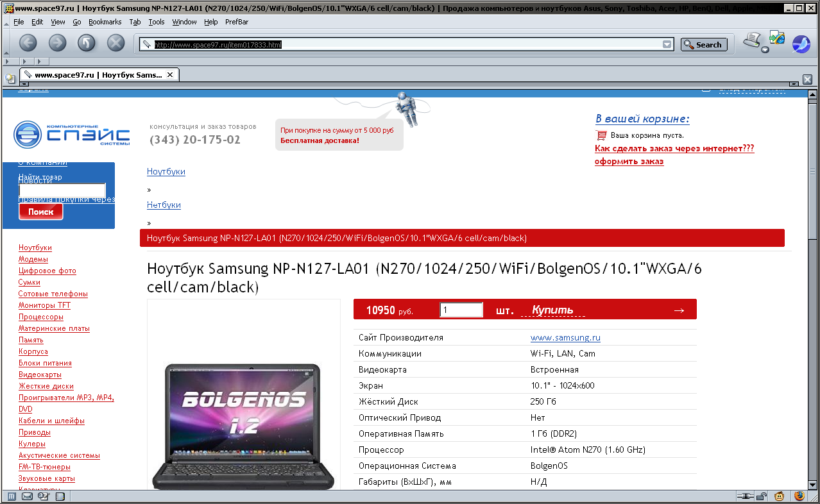
Task: Open the Tab menu
Action: pyautogui.click(x=135, y=22)
